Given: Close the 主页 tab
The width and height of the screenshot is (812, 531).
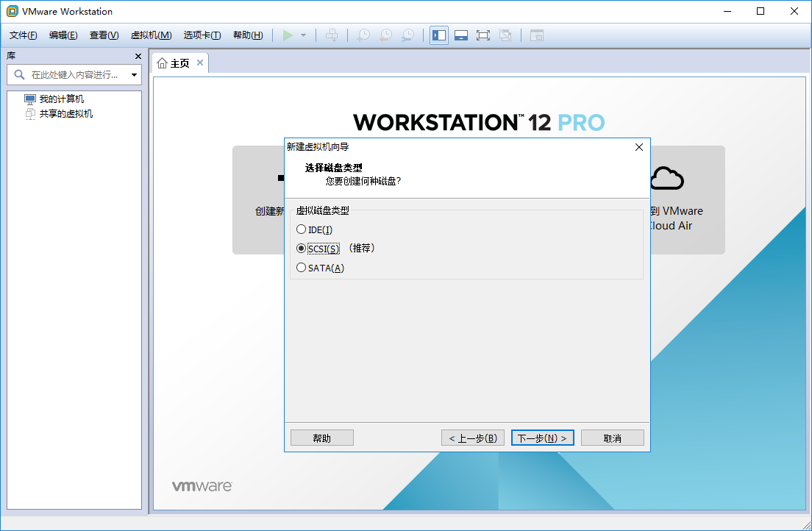Looking at the screenshot, I should coord(200,63).
